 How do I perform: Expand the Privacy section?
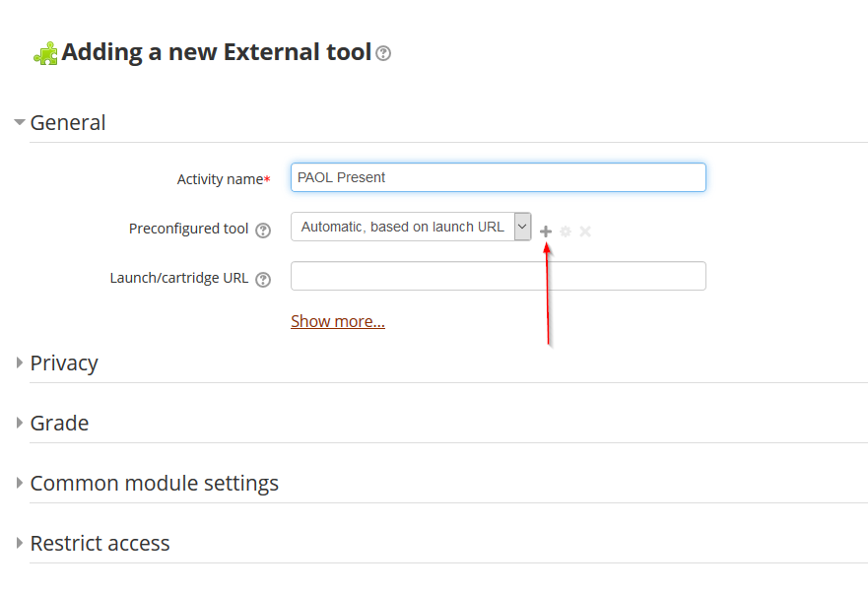[20, 363]
